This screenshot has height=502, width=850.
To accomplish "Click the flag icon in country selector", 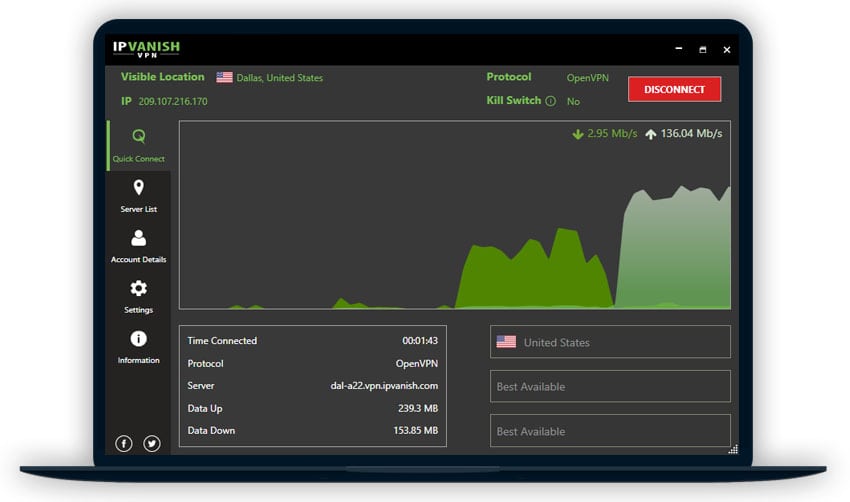I will click(506, 342).
